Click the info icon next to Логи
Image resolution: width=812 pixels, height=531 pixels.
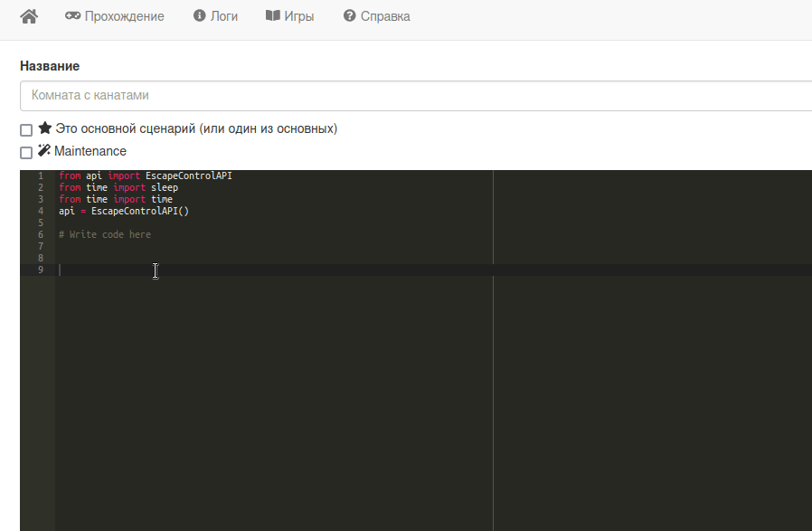[x=199, y=15]
